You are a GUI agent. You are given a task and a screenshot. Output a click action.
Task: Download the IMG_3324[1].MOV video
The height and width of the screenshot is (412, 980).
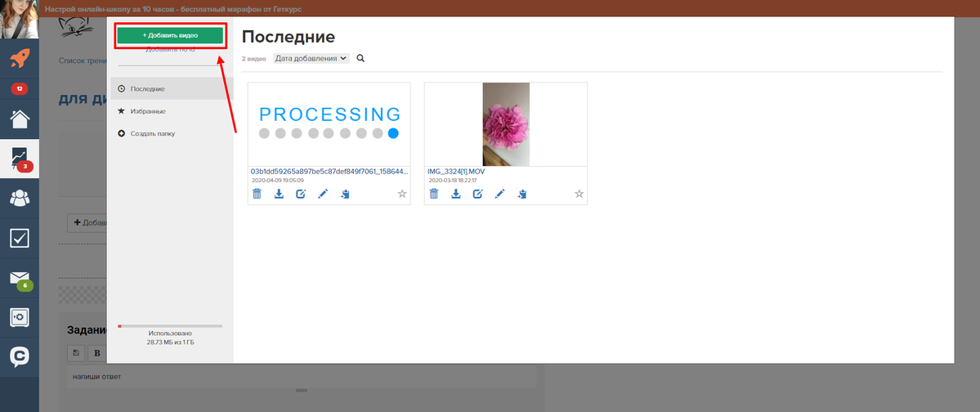point(456,194)
